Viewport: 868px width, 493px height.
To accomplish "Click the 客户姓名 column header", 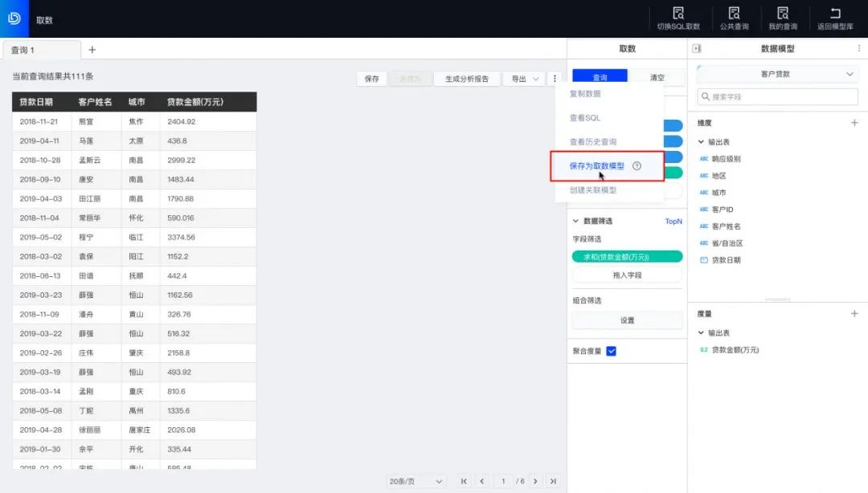I will click(x=95, y=102).
